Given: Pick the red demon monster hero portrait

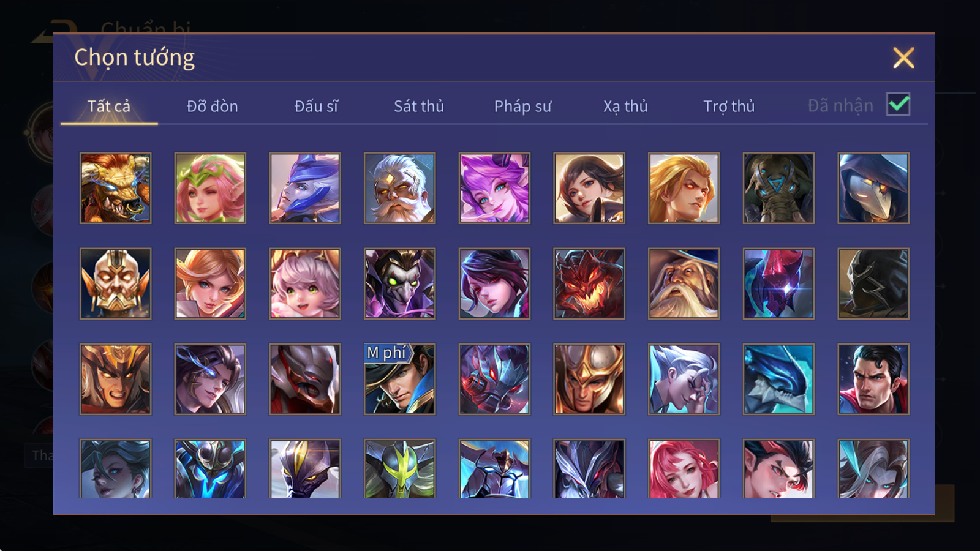Looking at the screenshot, I should pos(589,283).
